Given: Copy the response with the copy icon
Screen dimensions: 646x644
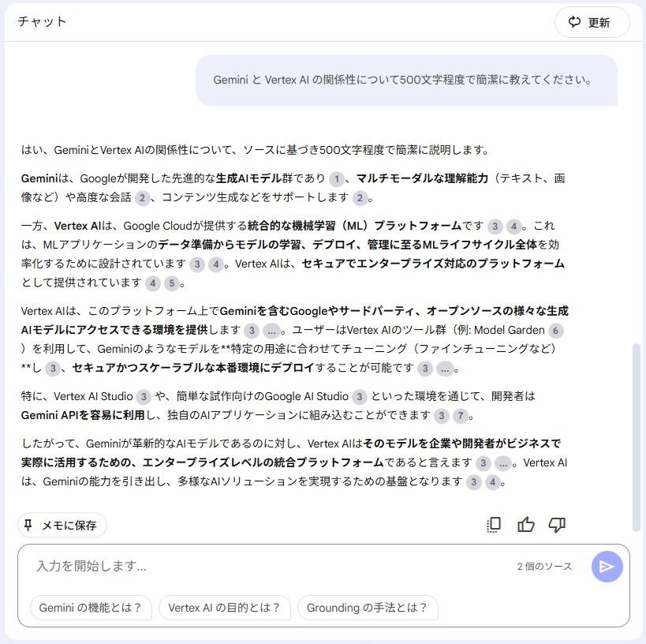Looking at the screenshot, I should (494, 525).
